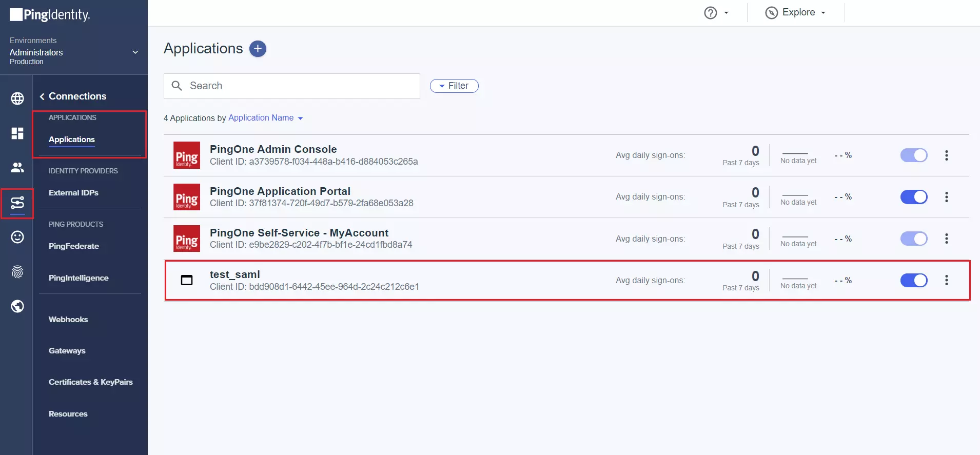The width and height of the screenshot is (980, 455).
Task: Click the PING PRODUCTS section label
Action: (x=76, y=224)
